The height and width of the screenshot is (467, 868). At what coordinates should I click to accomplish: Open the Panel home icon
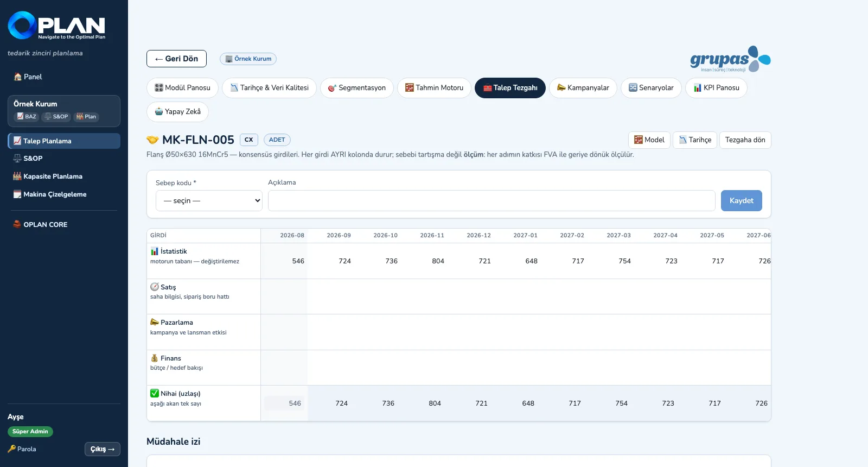click(x=18, y=77)
